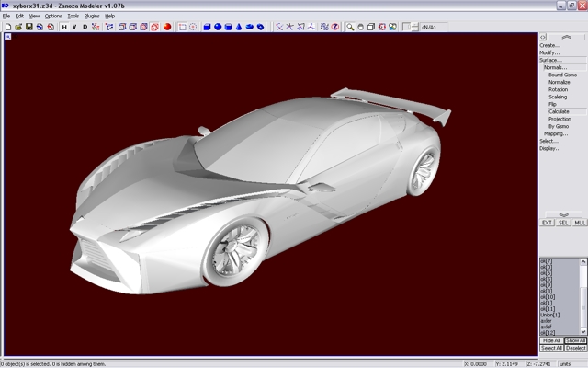Expand the Create... panel section
588x368 pixels.
[x=549, y=45]
